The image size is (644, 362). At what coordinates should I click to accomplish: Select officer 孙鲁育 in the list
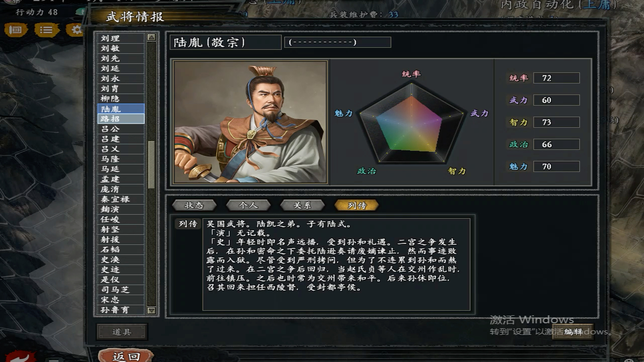point(121,310)
